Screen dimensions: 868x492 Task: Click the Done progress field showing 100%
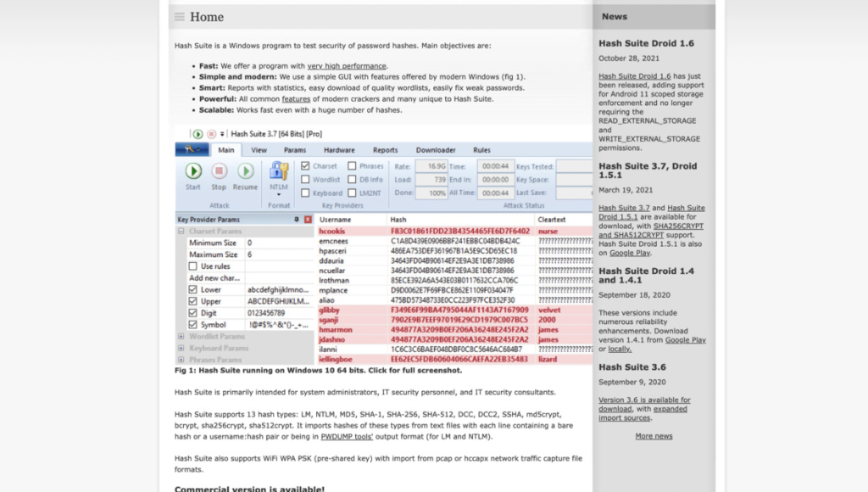click(431, 193)
